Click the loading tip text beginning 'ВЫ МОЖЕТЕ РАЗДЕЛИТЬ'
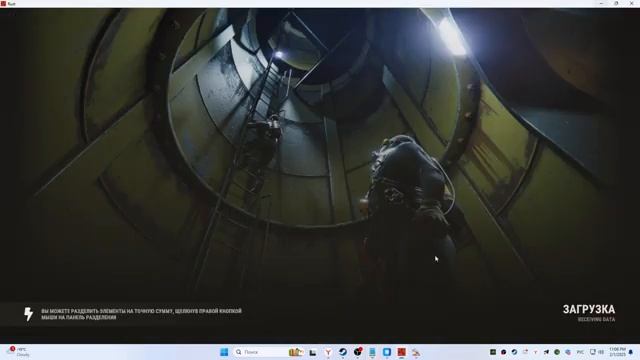This screenshot has height=360, width=640. (141, 314)
